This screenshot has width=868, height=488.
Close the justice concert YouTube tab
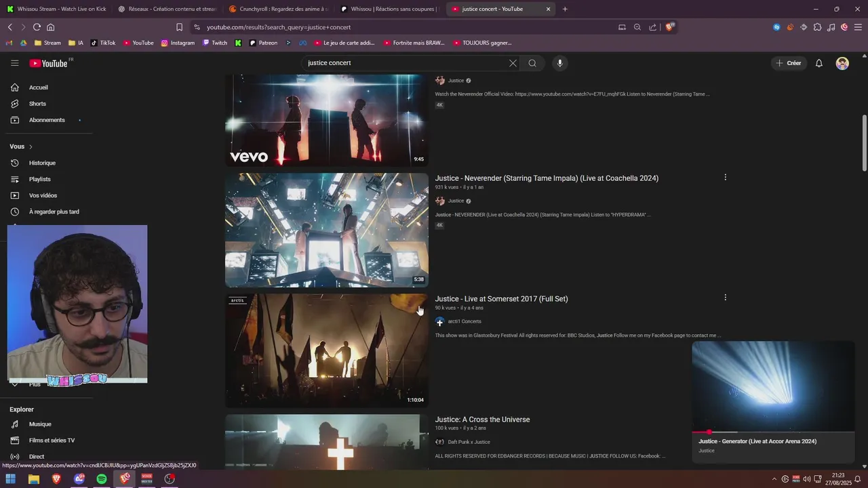548,9
